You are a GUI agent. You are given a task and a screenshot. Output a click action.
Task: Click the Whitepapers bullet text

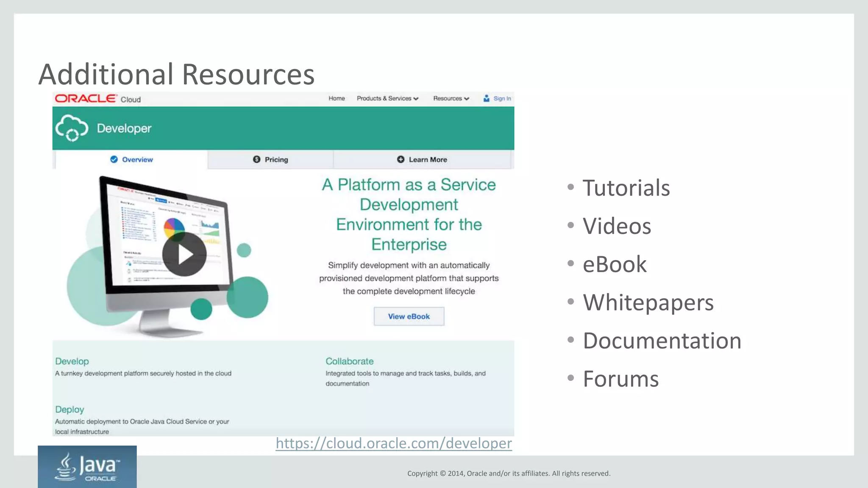click(x=648, y=302)
